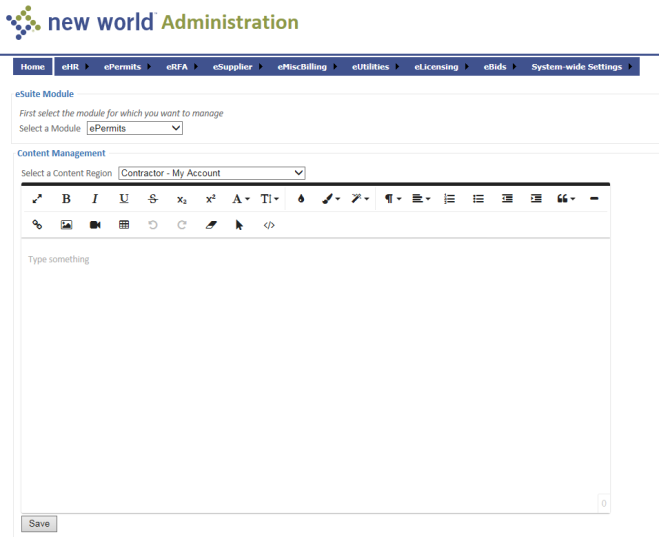The height and width of the screenshot is (537, 659).
Task: Insert a video with the camera icon
Action: click(95, 225)
